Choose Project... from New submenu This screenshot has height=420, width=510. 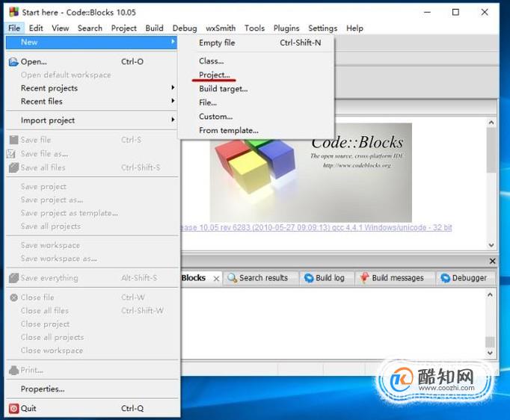(x=256, y=75)
